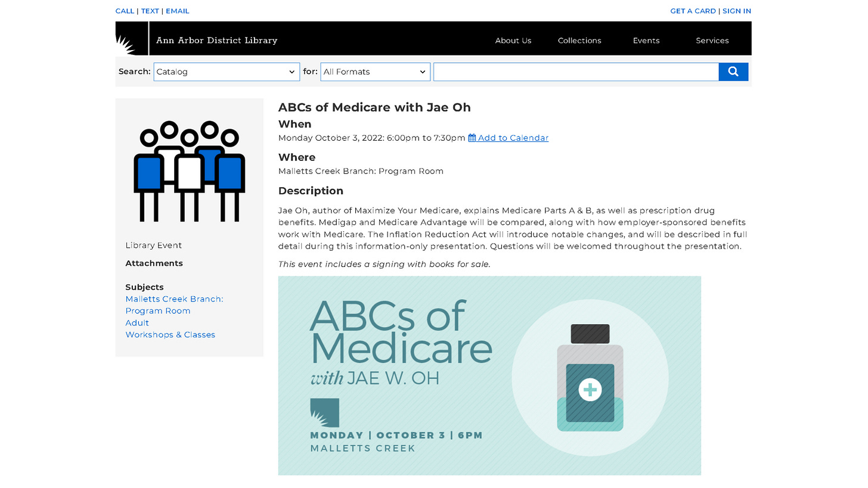Screen dimensions: 868x488
Task: Click the magnifying glass search button
Action: tap(733, 72)
